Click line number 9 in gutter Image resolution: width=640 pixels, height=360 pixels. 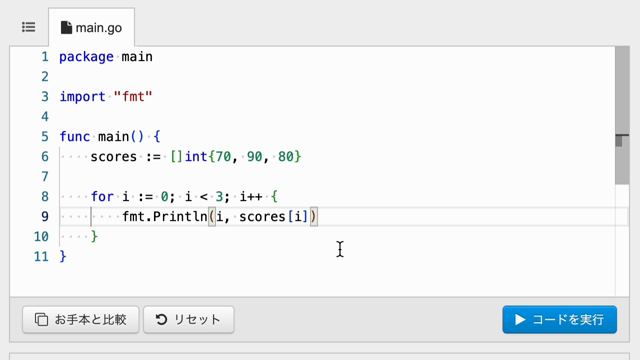[x=45, y=217]
